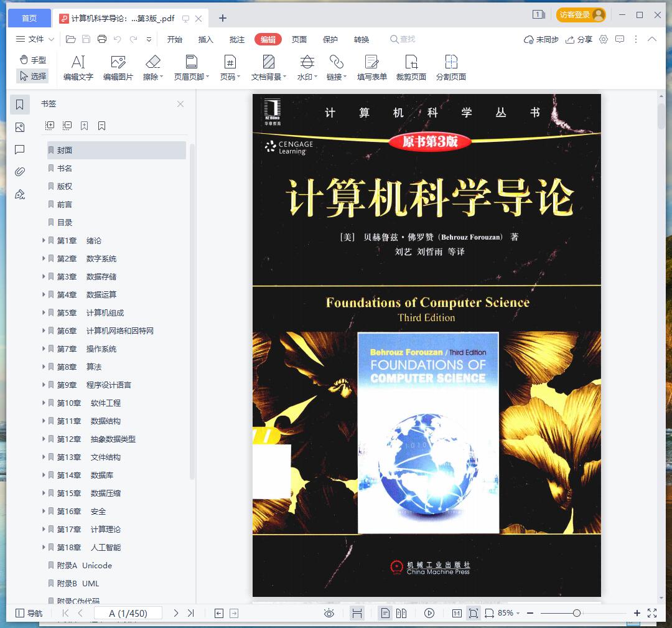Toggle continuous scrolling view icon

357,614
